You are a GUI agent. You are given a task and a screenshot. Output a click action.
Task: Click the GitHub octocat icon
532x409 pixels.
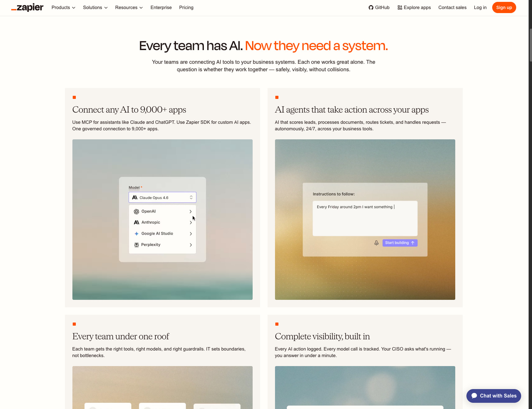click(371, 7)
